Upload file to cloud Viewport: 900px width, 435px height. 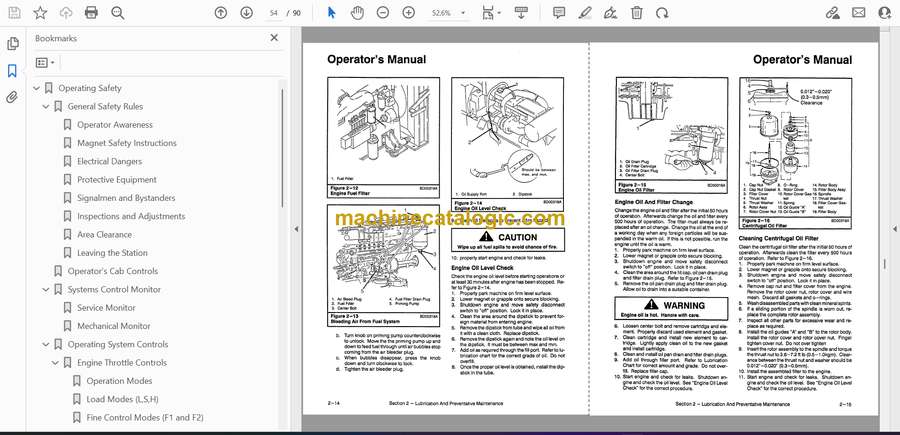[x=66, y=13]
